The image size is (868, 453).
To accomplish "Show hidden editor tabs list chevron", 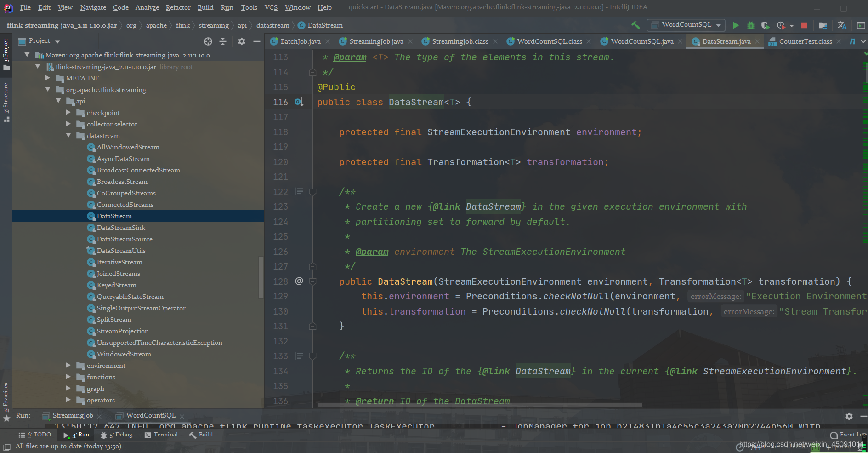I will (863, 41).
